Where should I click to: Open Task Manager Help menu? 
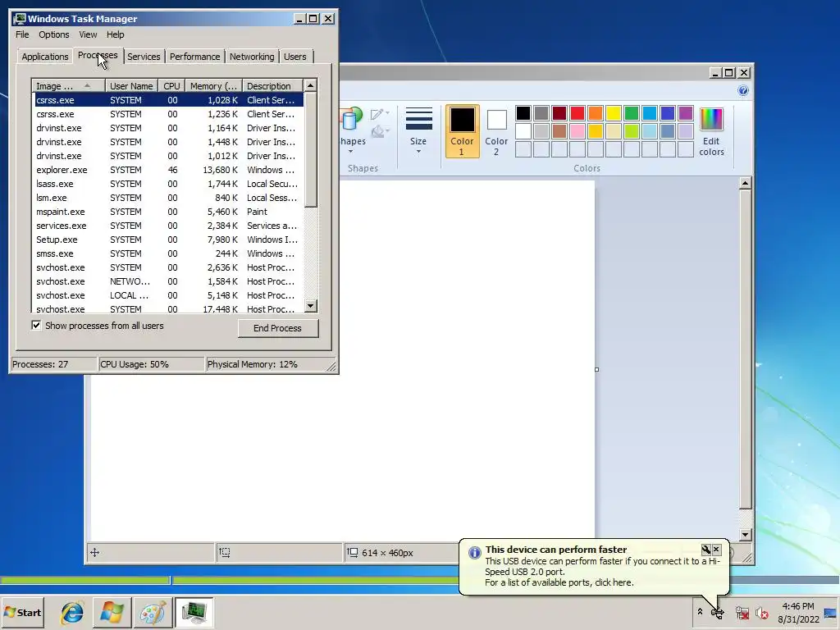pyautogui.click(x=115, y=34)
